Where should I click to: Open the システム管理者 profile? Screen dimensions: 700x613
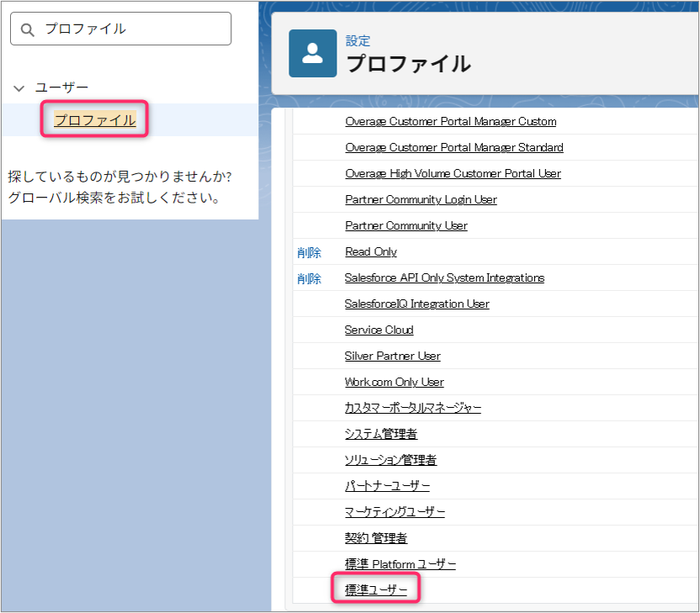(381, 434)
